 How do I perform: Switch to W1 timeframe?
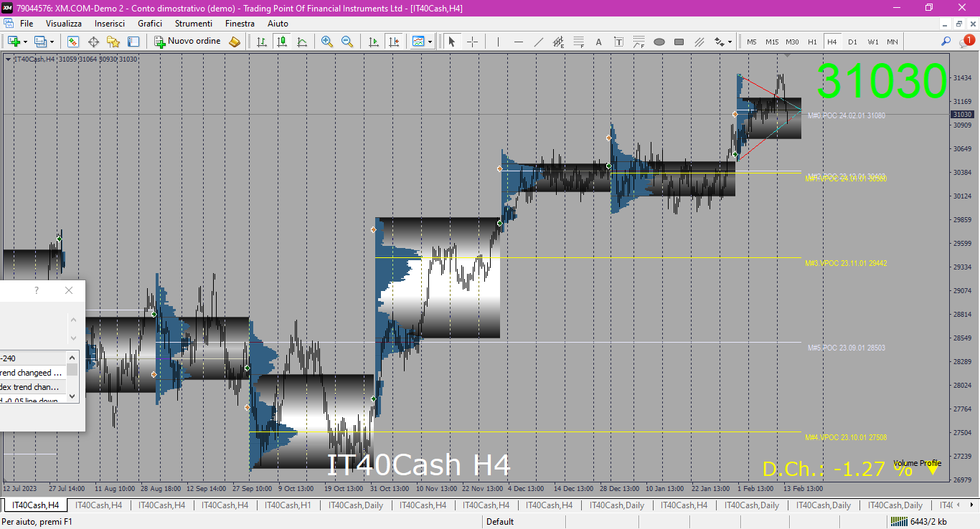pos(872,42)
